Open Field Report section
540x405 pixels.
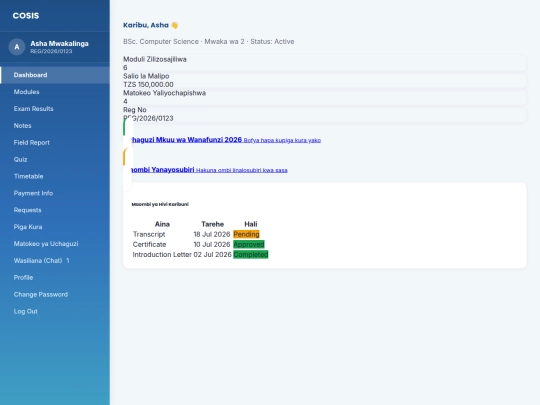55,143
